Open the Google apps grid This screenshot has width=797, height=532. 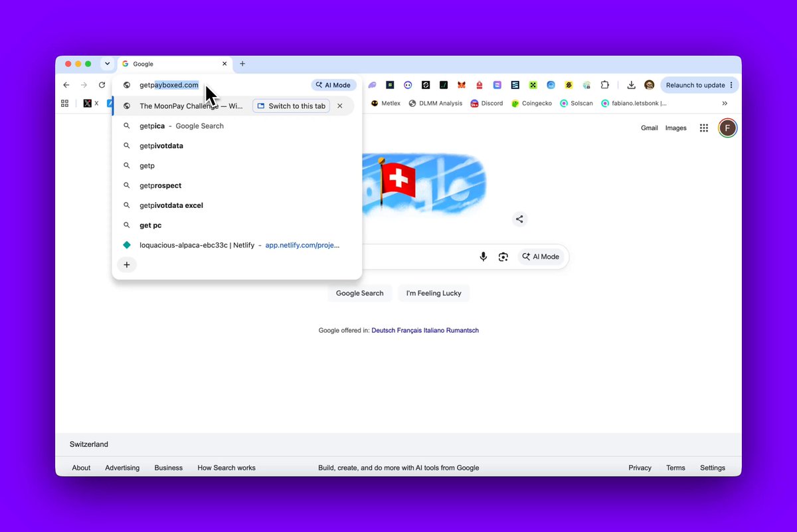click(704, 128)
